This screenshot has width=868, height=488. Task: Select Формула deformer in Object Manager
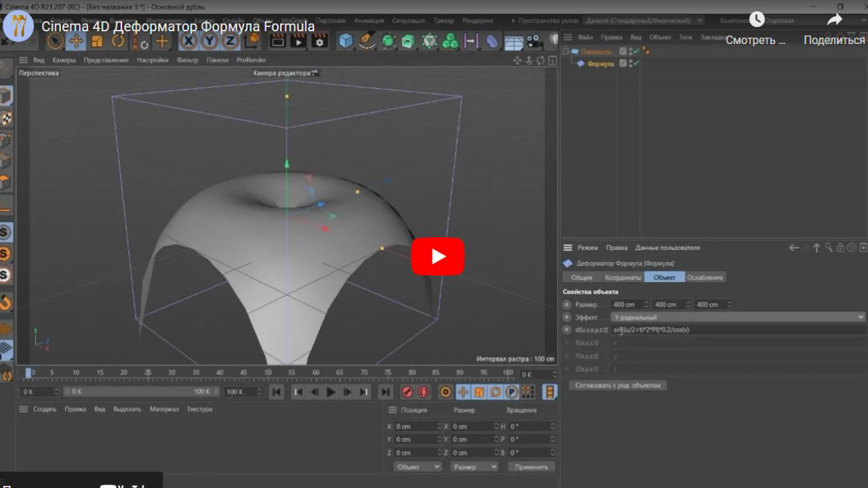click(x=601, y=64)
